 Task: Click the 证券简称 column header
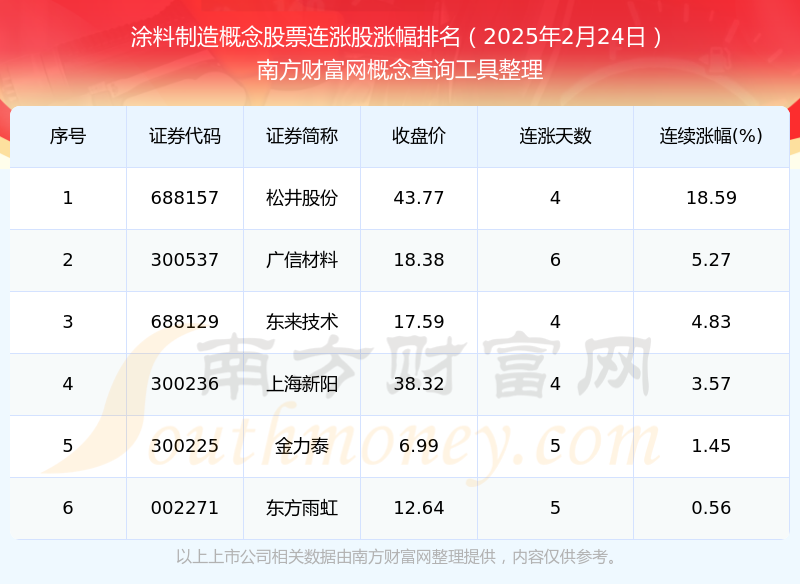(x=302, y=136)
